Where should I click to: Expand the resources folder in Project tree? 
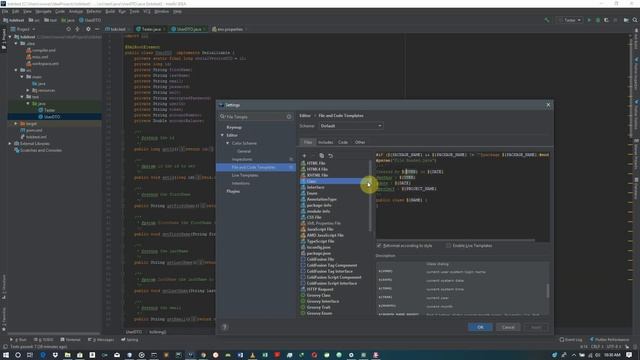click(28, 90)
